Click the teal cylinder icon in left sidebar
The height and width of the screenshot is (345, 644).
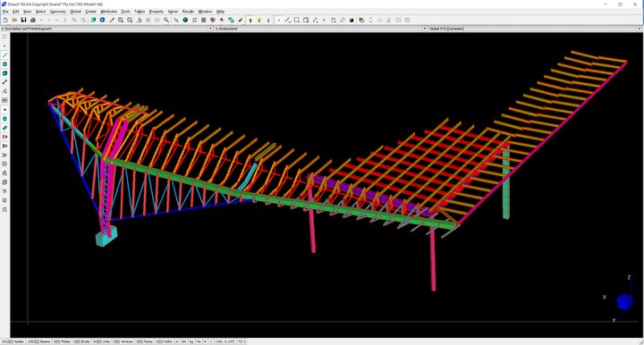coord(4,119)
